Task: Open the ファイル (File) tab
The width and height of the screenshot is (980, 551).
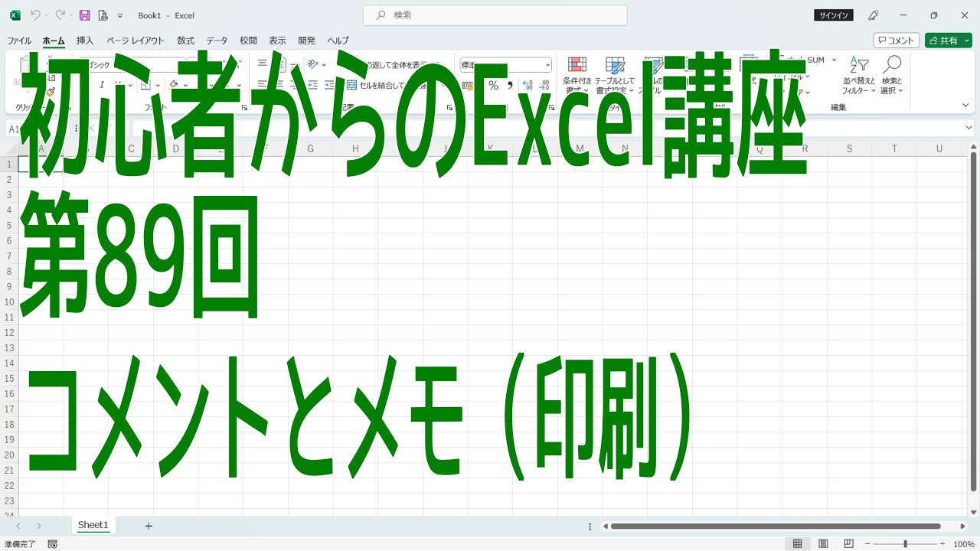Action: (x=19, y=41)
